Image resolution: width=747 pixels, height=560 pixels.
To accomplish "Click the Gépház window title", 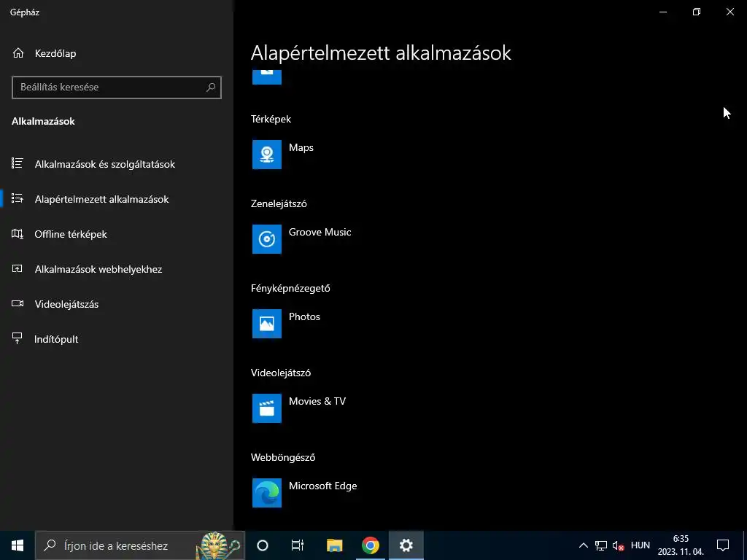I will (x=25, y=12).
